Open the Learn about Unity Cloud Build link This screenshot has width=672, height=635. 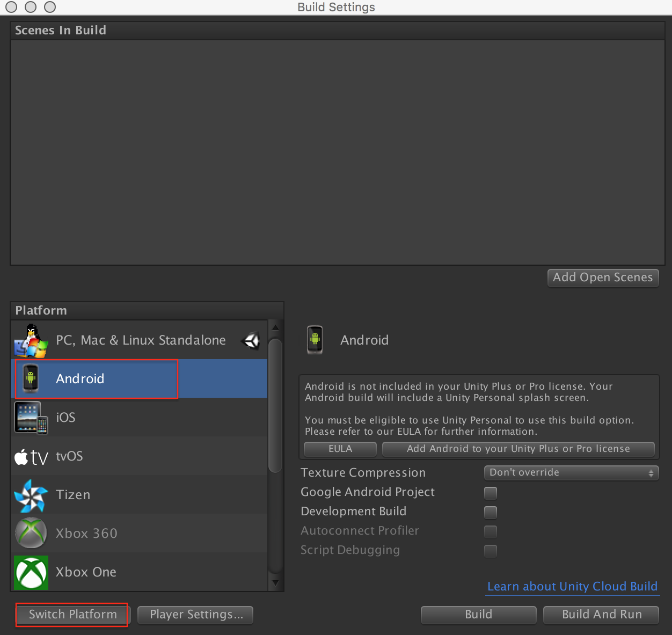click(572, 586)
